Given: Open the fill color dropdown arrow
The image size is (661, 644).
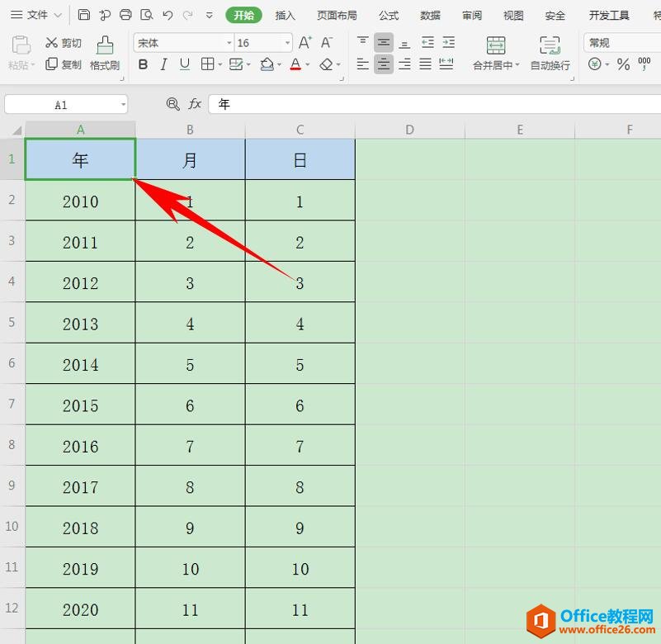Looking at the screenshot, I should (278, 64).
